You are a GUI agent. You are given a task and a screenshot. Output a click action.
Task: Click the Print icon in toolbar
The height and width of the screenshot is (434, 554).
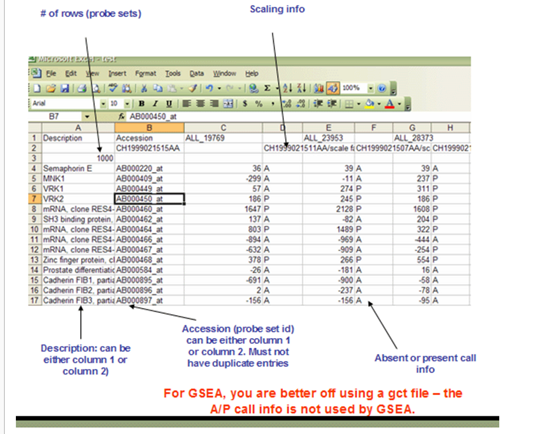point(82,88)
